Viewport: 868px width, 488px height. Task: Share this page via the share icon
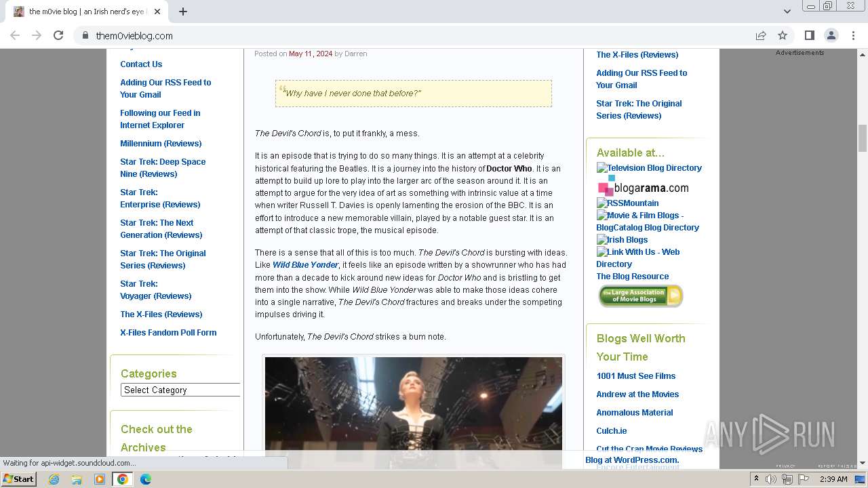click(x=761, y=35)
